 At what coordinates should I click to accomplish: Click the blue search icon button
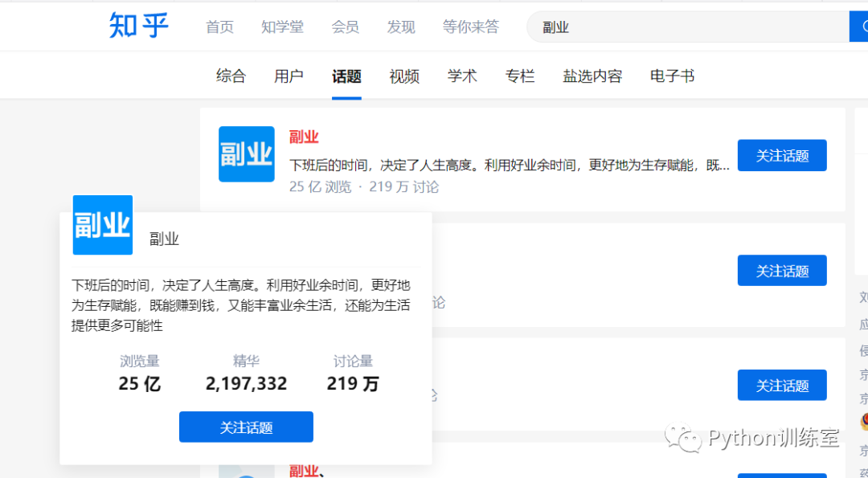coord(858,27)
